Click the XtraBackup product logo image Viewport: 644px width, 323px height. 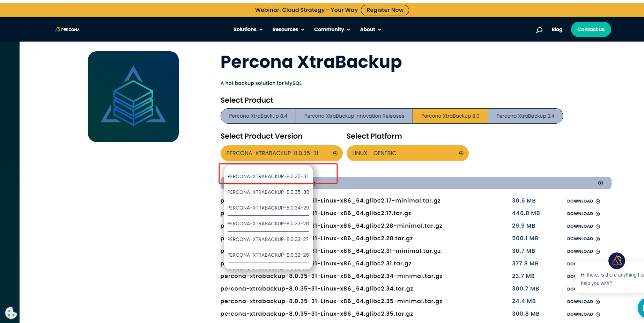[133, 97]
